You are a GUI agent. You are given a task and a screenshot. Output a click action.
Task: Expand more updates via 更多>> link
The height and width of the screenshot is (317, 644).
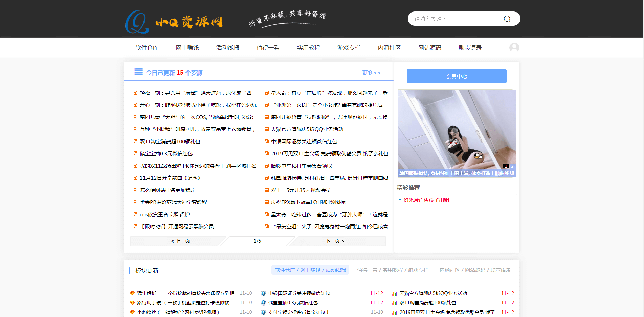tap(371, 73)
